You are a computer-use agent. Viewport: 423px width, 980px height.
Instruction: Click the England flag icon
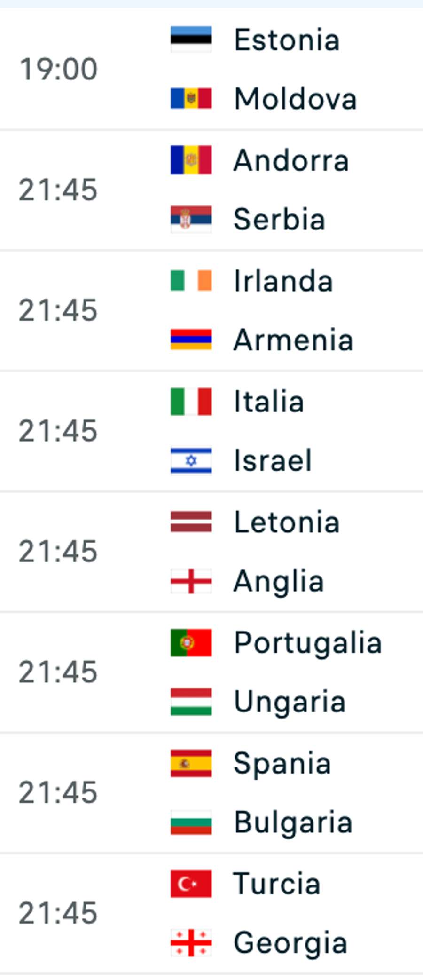191,581
